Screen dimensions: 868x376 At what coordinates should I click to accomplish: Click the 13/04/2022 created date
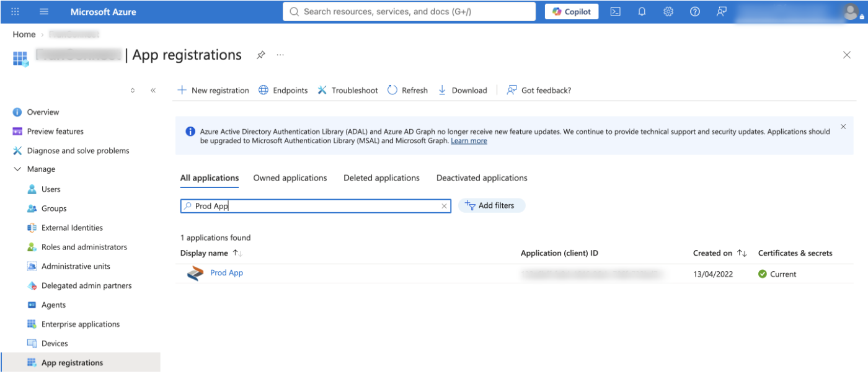pyautogui.click(x=713, y=274)
